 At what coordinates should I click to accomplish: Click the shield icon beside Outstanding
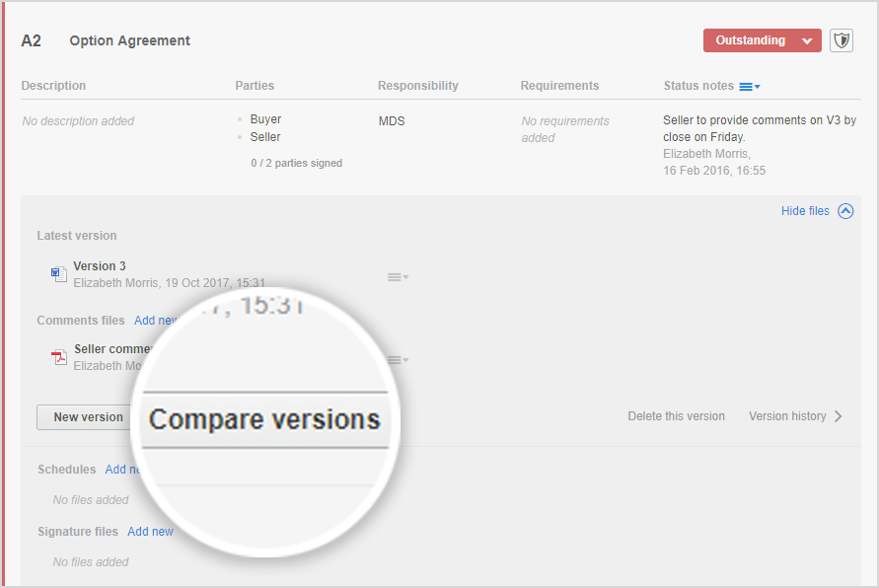(x=842, y=40)
